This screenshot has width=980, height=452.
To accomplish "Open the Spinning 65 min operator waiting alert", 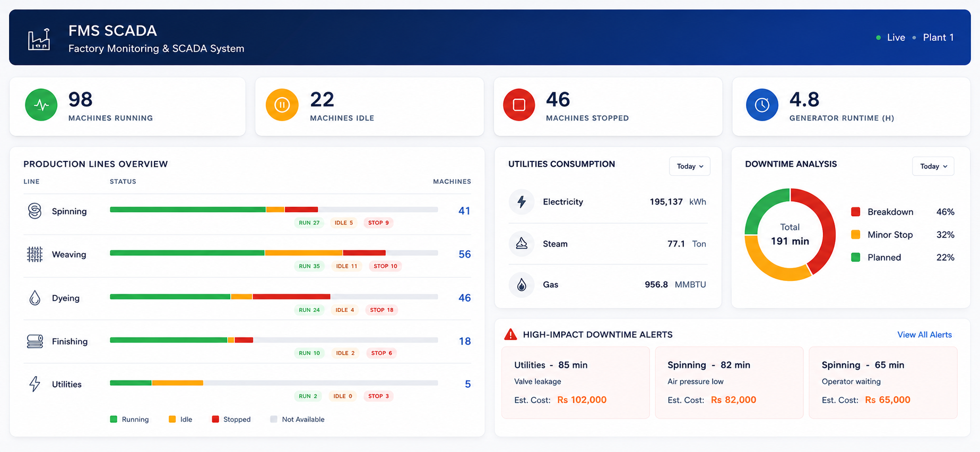I will [x=883, y=382].
